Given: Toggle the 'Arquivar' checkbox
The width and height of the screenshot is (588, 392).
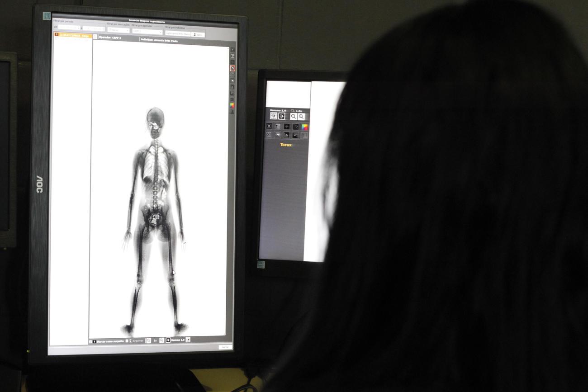Looking at the screenshot, I should 127,341.
